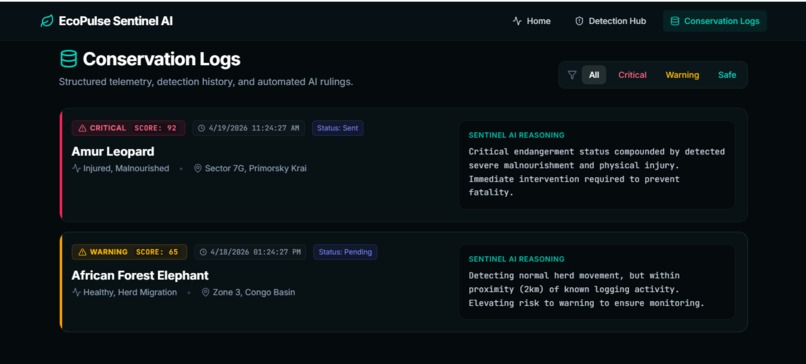
Task: Click the 4/18/2026 01:24:27 PM timestamp
Action: (250, 252)
